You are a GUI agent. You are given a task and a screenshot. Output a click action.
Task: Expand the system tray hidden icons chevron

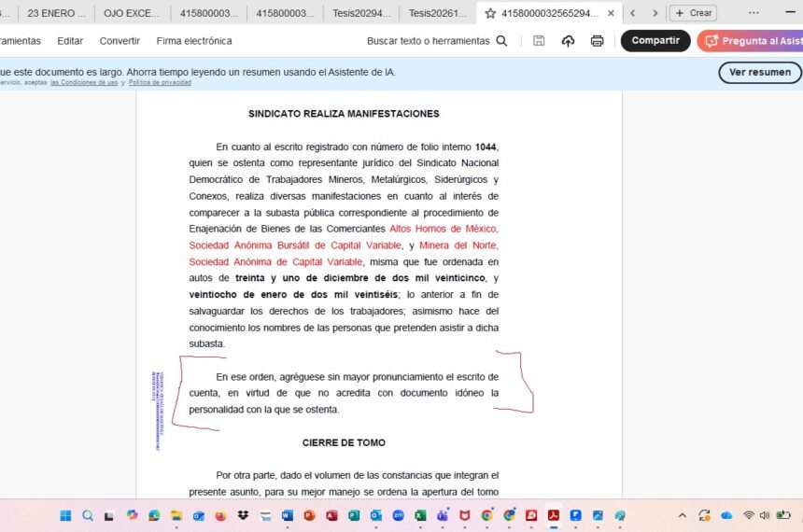(682, 515)
